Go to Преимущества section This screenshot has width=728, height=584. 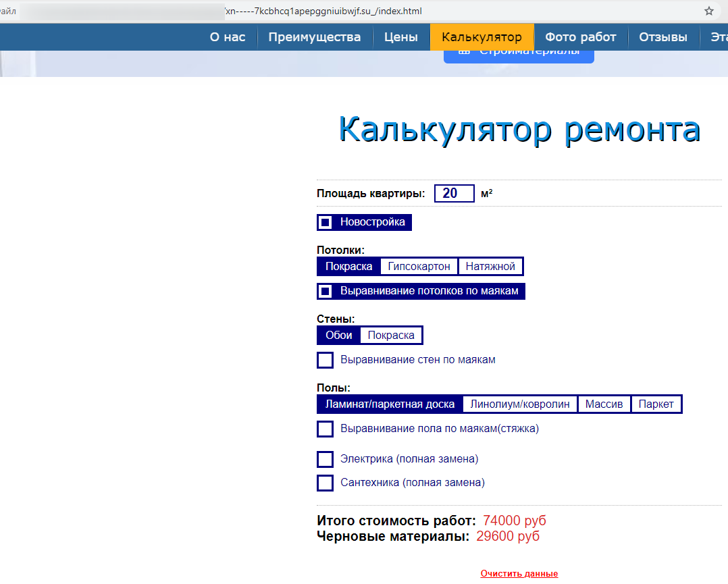(x=314, y=37)
